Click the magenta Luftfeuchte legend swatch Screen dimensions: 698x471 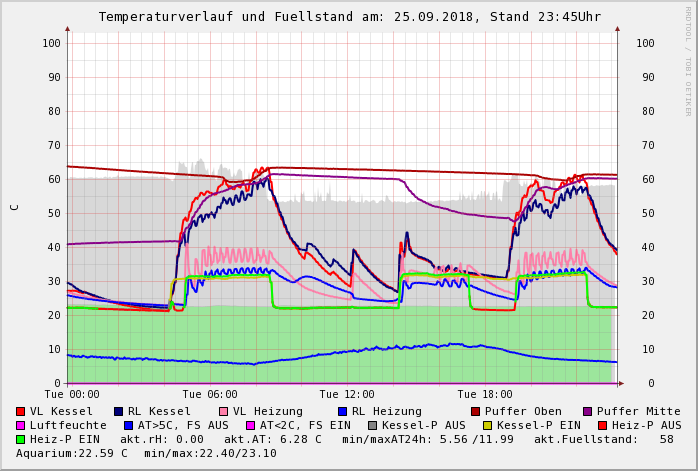pyautogui.click(x=21, y=425)
